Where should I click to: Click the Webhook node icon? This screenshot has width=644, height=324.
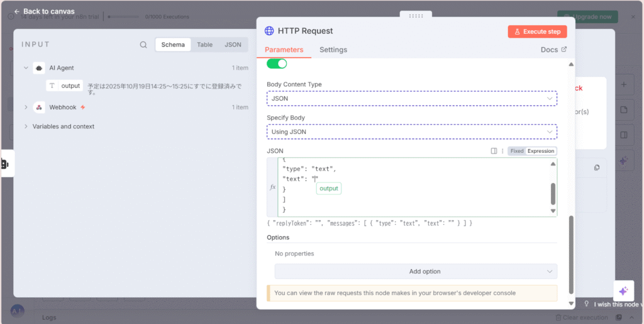tap(39, 108)
